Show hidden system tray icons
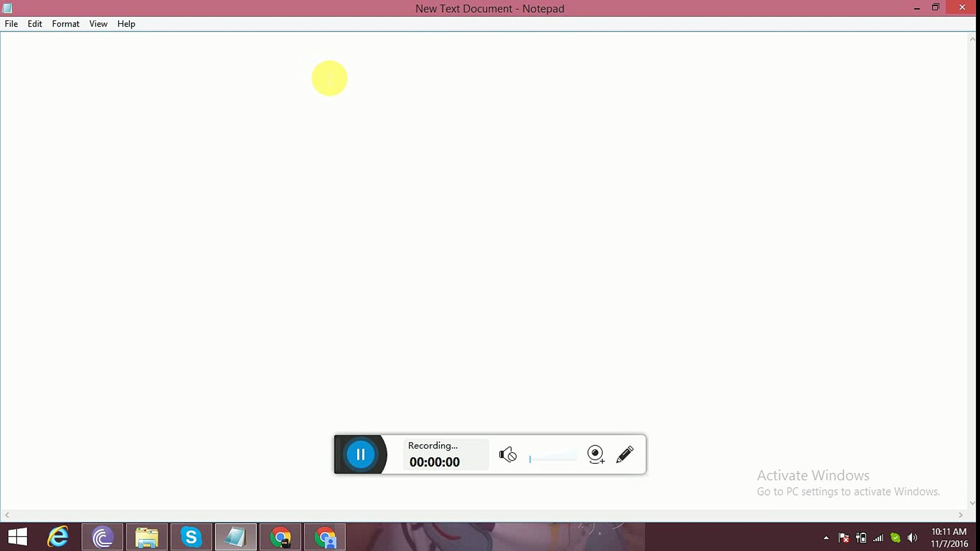980x551 pixels. [x=826, y=538]
